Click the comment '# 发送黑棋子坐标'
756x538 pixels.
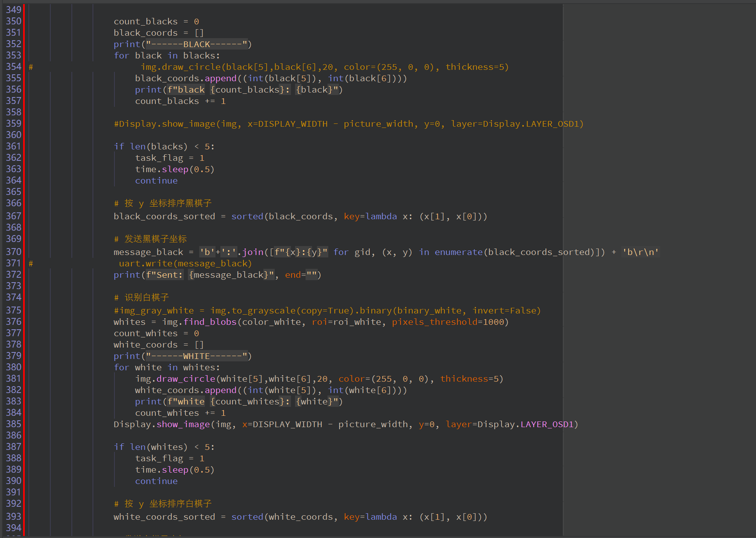pos(150,239)
